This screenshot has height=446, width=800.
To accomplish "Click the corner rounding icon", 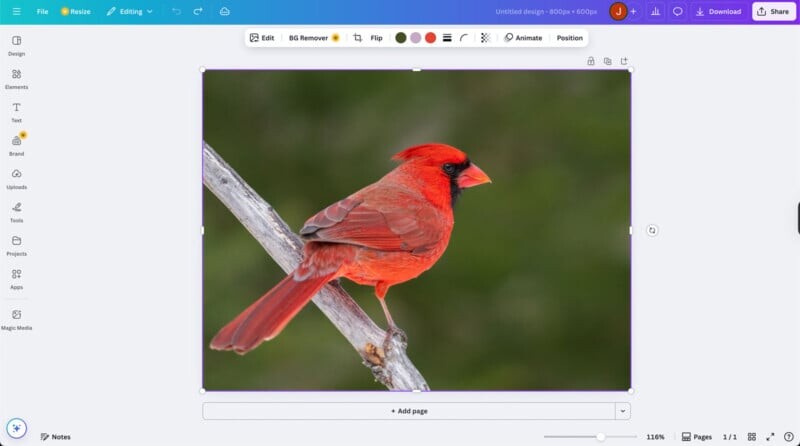I will [464, 38].
